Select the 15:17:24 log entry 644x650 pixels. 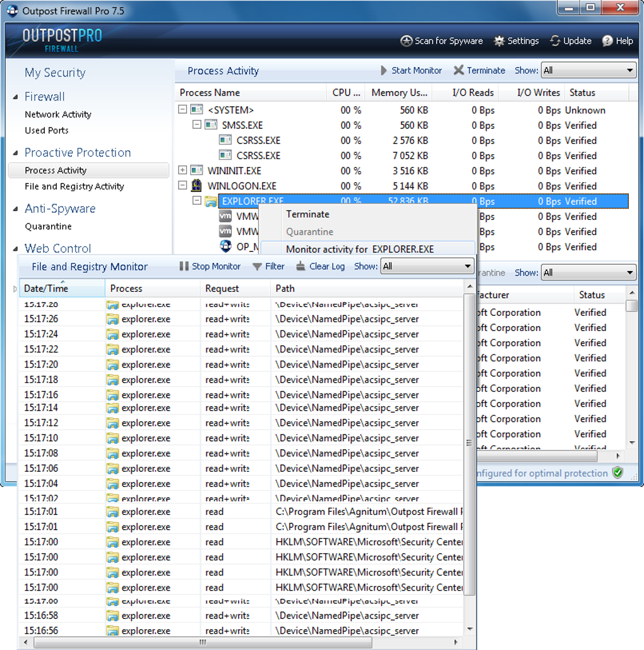tap(241, 334)
